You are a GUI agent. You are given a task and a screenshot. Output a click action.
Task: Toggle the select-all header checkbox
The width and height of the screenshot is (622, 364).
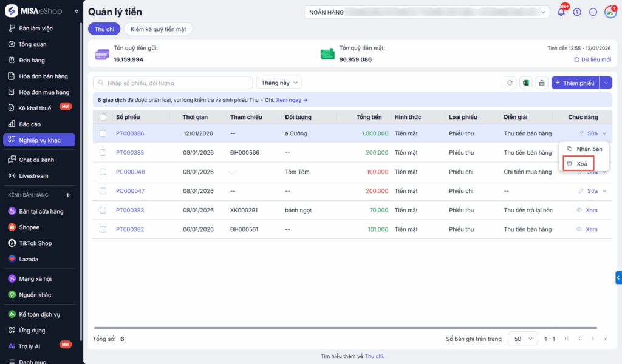[x=103, y=117]
